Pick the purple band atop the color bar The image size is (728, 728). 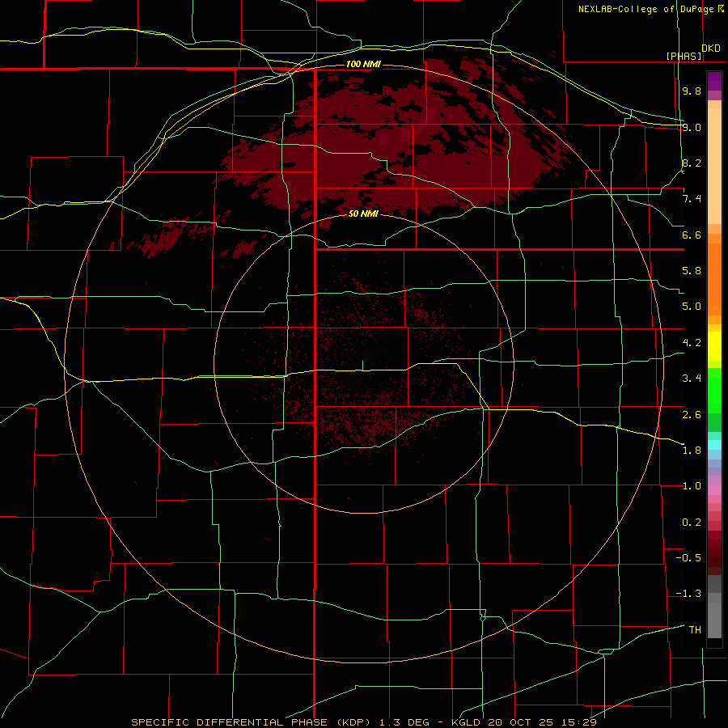pos(714,81)
